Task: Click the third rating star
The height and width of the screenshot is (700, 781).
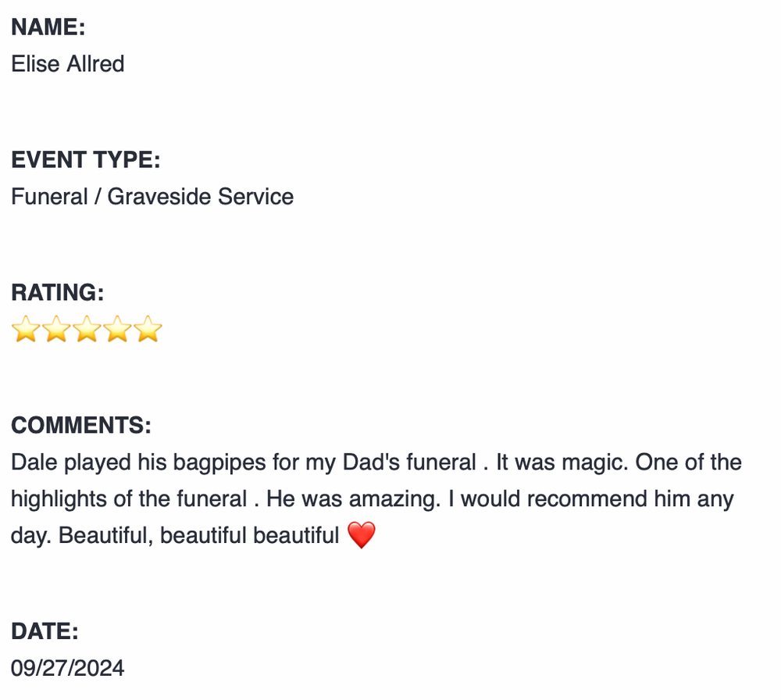Action: tap(87, 330)
